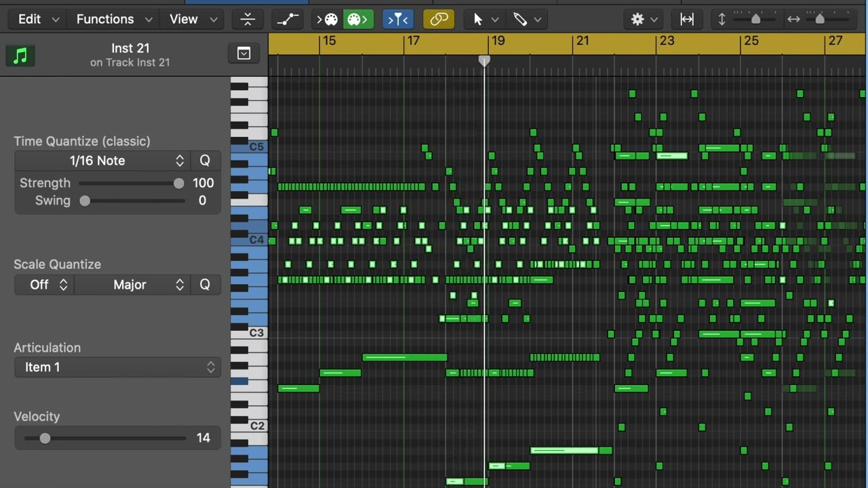
Task: Open the Edit menu
Action: 30,19
